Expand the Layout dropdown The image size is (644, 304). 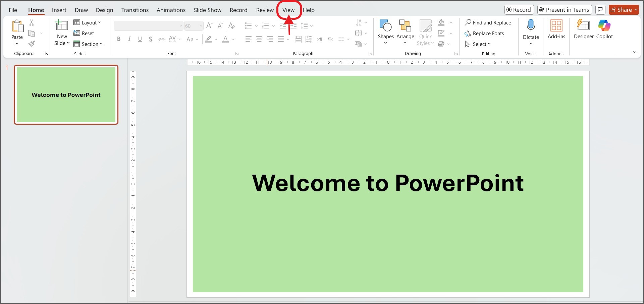pyautogui.click(x=87, y=22)
